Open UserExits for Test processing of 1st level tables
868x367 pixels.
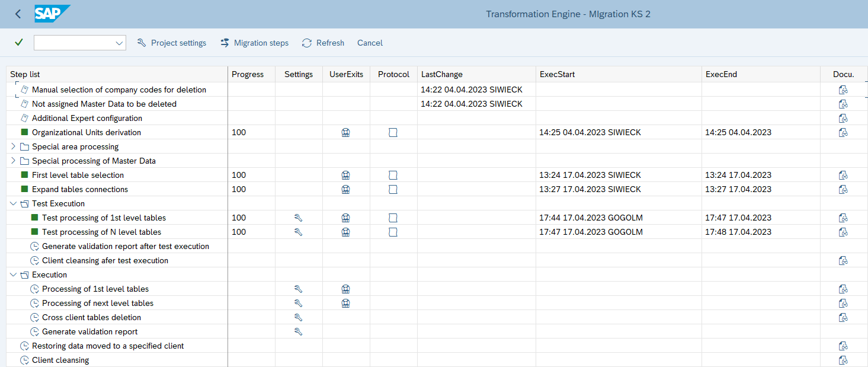346,218
